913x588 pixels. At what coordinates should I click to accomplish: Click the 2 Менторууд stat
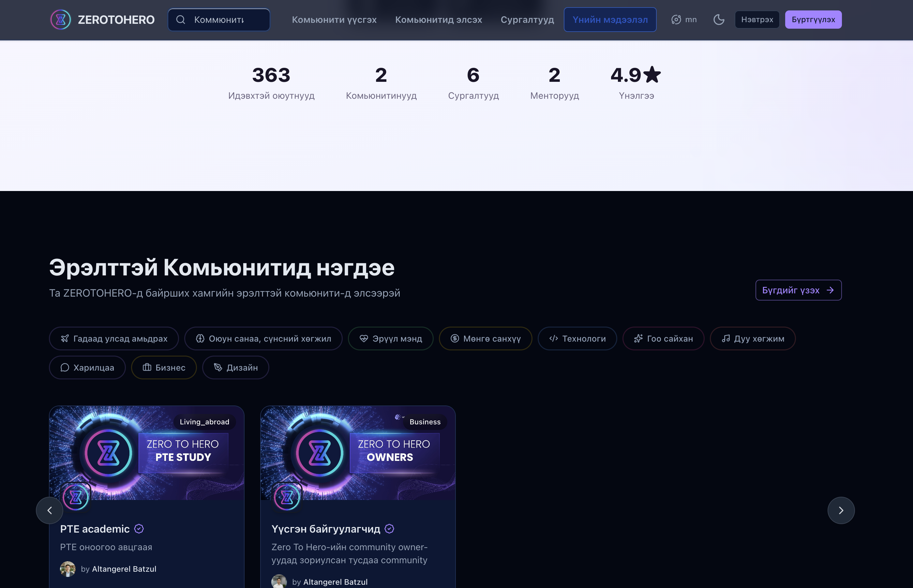(554, 83)
